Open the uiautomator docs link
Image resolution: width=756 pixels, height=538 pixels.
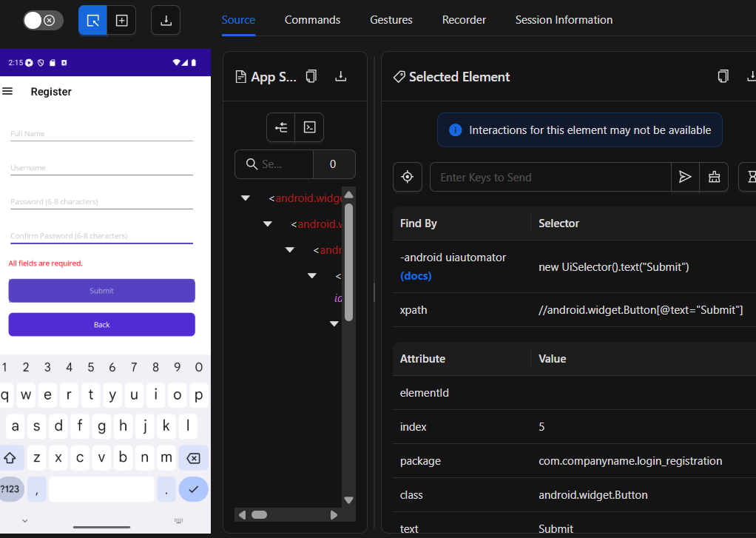pos(416,276)
